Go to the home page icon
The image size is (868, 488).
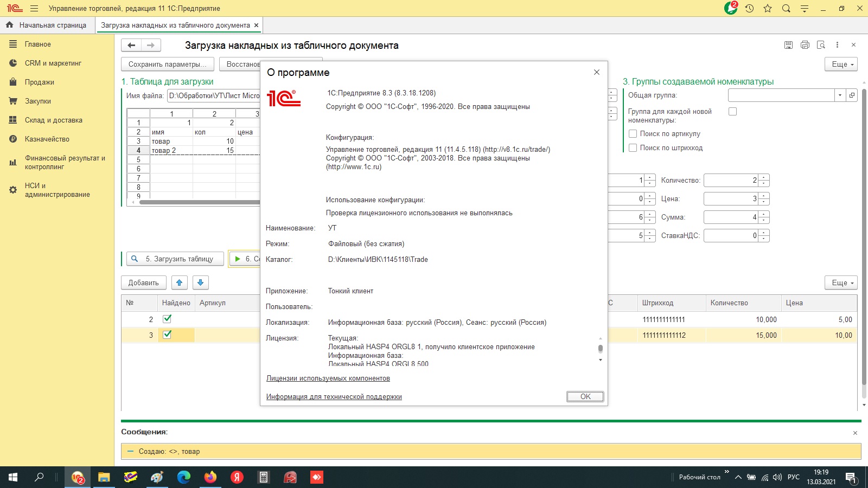(x=10, y=25)
